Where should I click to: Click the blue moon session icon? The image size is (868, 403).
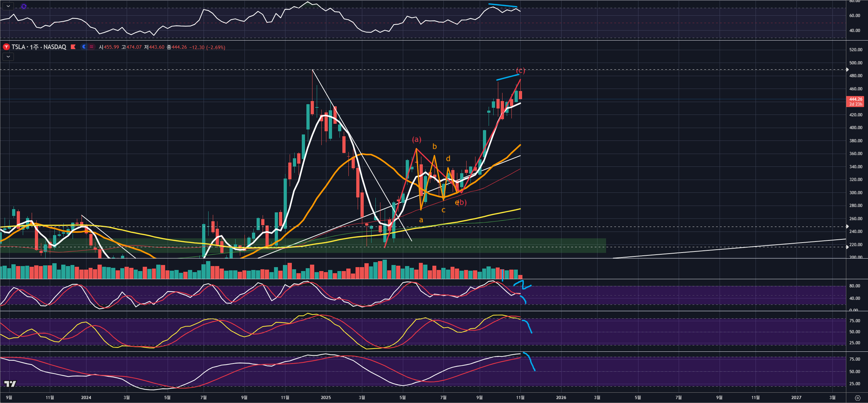[x=84, y=47]
